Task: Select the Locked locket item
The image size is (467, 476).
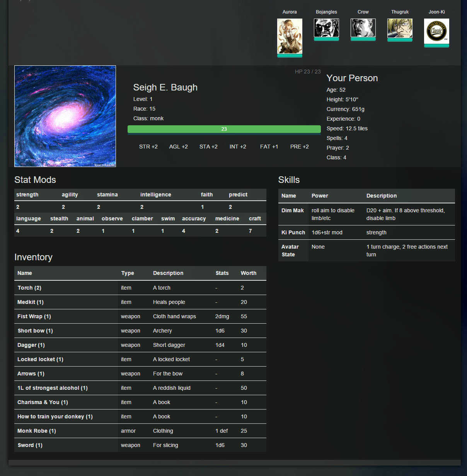Action: coord(40,359)
